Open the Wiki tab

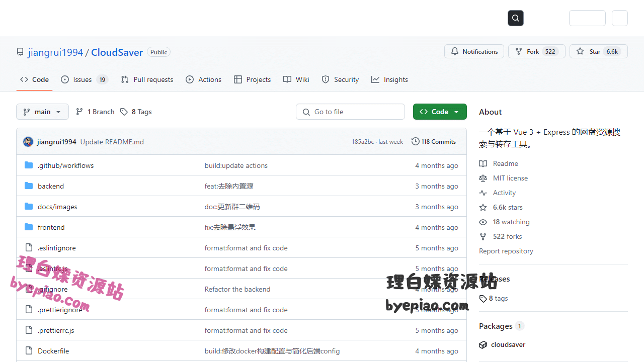point(296,79)
